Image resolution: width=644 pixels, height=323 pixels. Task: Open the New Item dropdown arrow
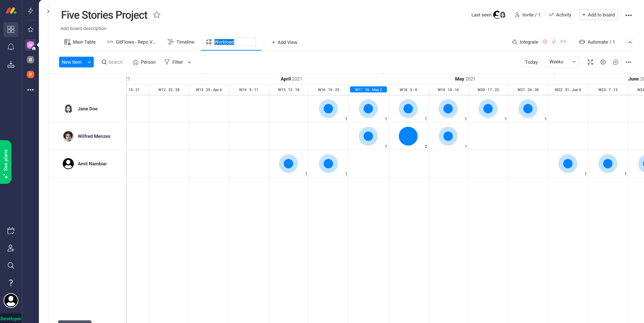89,62
